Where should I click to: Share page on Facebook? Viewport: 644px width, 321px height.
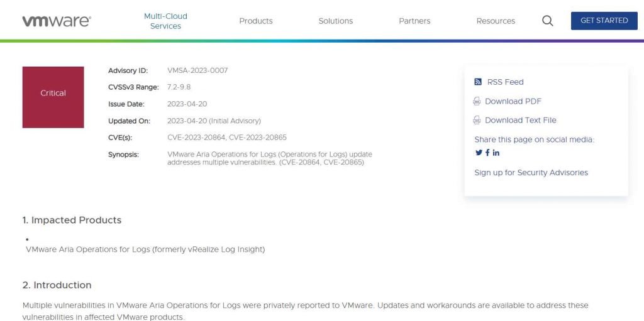pyautogui.click(x=487, y=153)
